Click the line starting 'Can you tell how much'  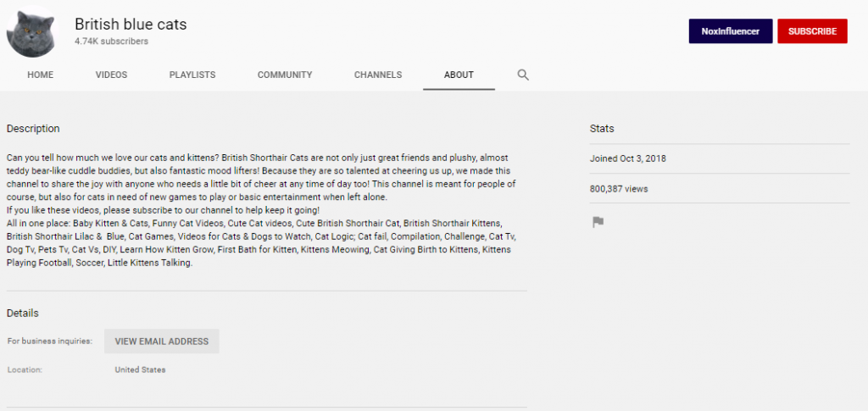click(x=258, y=158)
